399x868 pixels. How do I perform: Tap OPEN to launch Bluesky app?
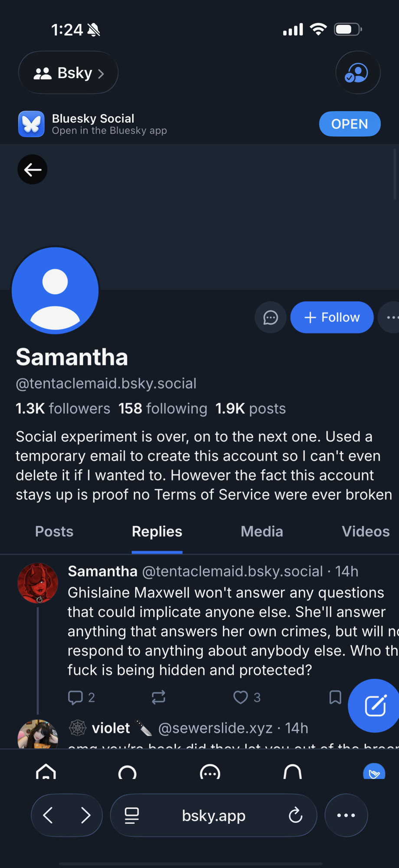(350, 124)
